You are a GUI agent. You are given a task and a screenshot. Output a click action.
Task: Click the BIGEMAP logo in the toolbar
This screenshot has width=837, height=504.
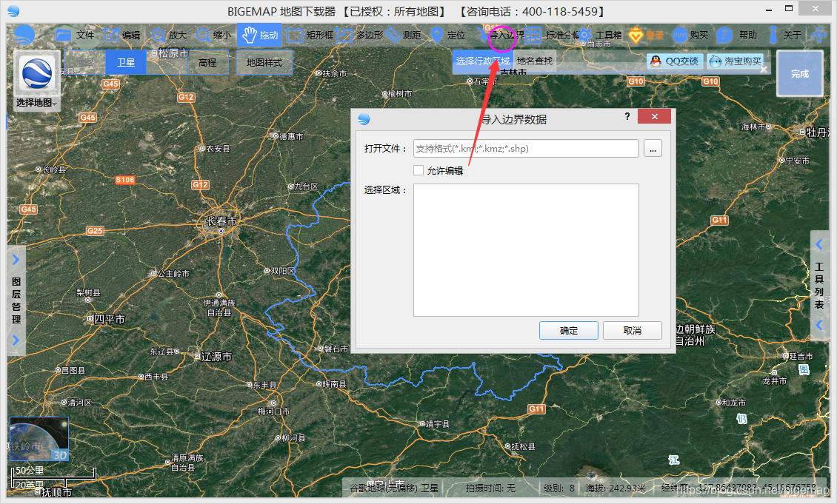pos(24,36)
